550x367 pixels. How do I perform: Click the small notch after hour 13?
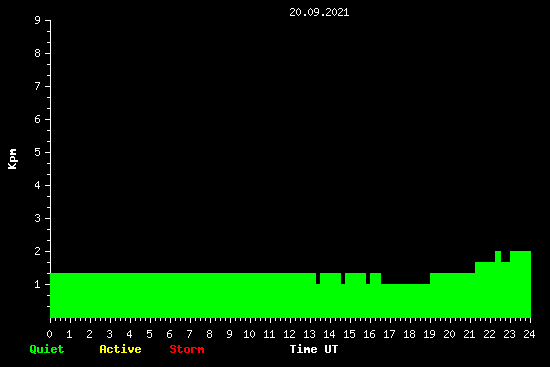[x=318, y=279]
